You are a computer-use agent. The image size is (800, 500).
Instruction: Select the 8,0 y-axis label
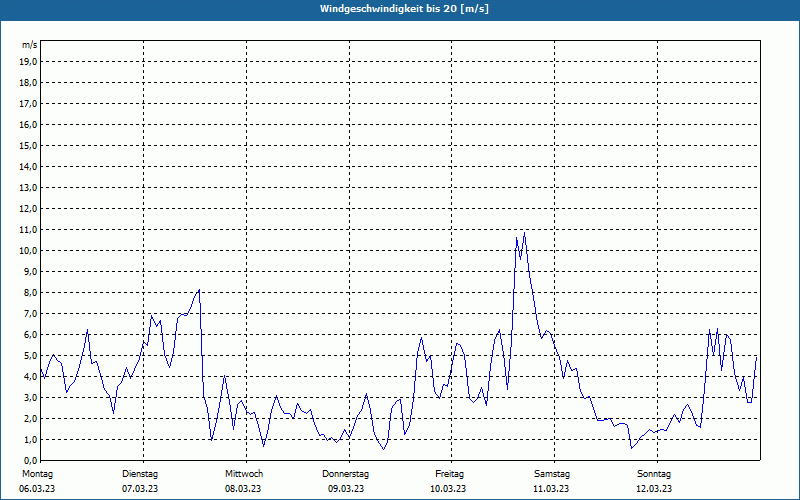[x=30, y=292]
